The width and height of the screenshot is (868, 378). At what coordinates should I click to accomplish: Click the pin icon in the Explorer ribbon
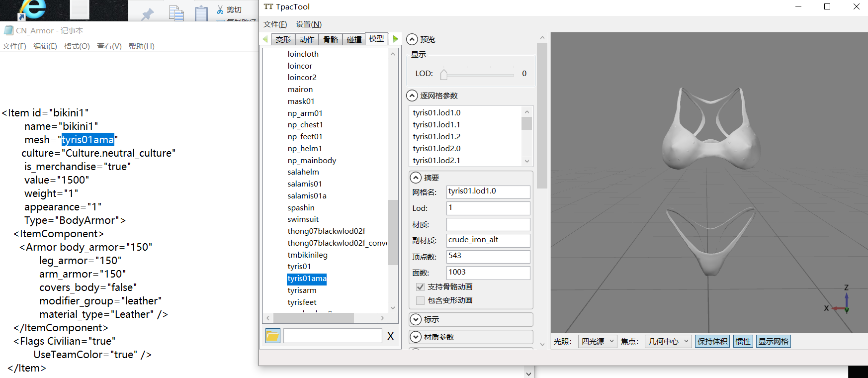pyautogui.click(x=147, y=14)
